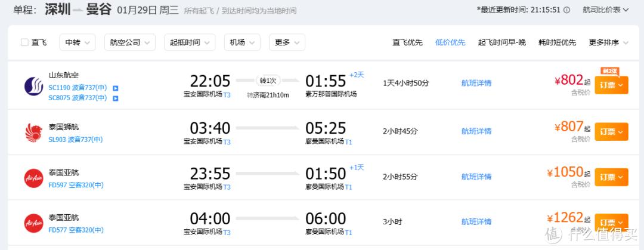Open the 更多 filter dropdown
The height and width of the screenshot is (250, 644).
click(x=287, y=42)
